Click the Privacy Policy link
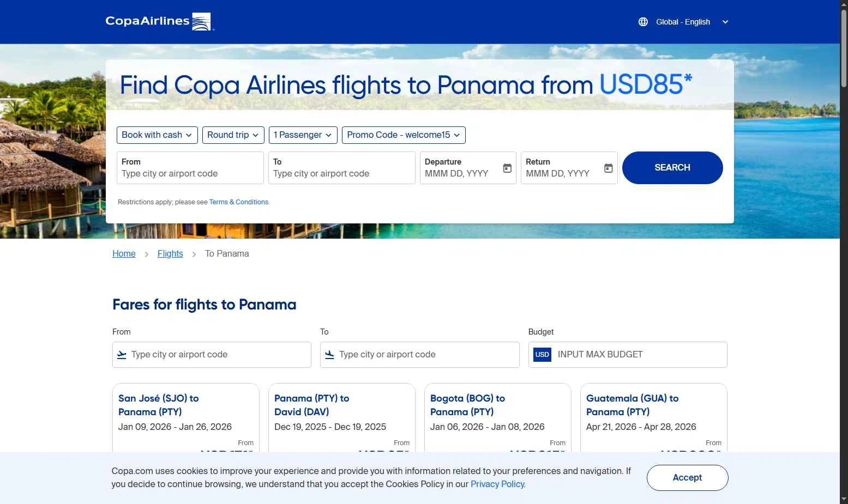The height and width of the screenshot is (504, 848). pyautogui.click(x=497, y=484)
